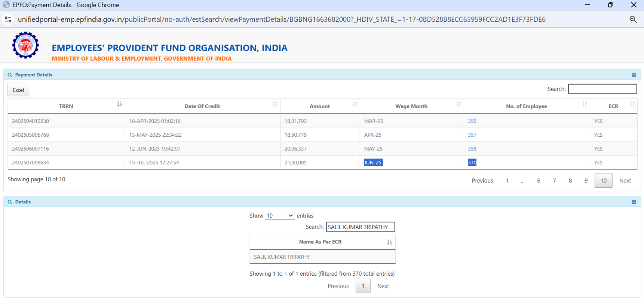Sort the No. of Employee column
Screen dimensions: 644x300
click(x=584, y=104)
